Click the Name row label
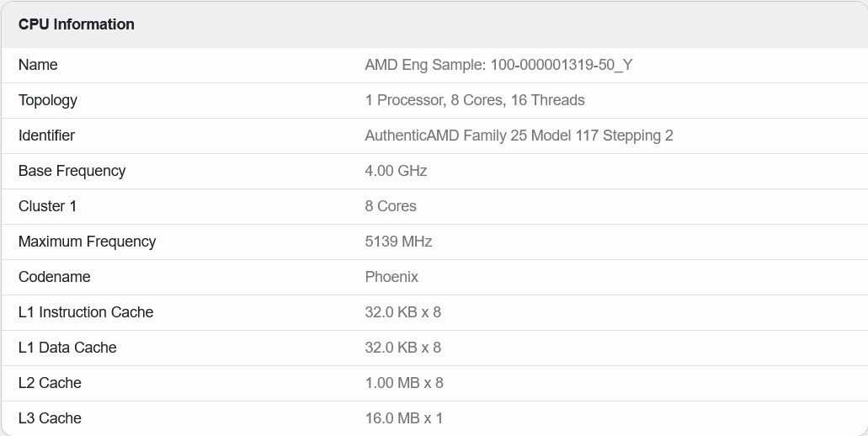This screenshot has height=436, width=868. [x=38, y=65]
